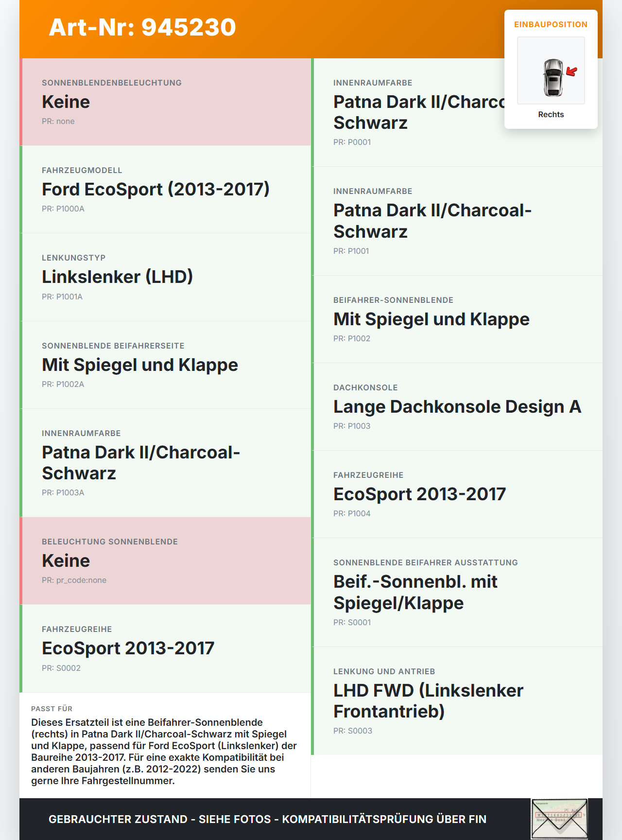622x840 pixels.
Task: Click the Art-Nr: 945230 heading
Action: [142, 27]
